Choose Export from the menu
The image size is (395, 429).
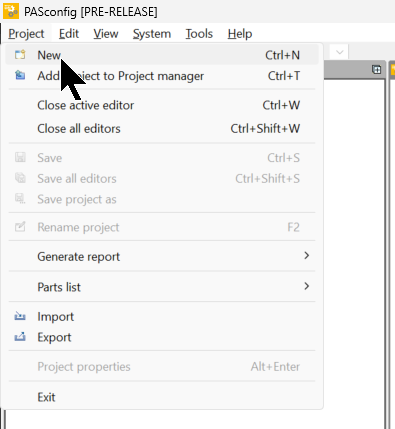tap(162, 337)
